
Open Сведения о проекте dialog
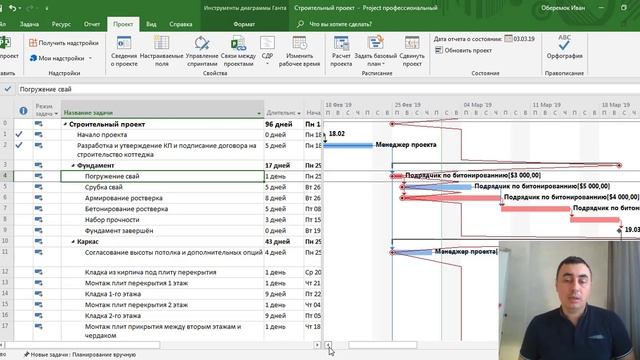point(124,52)
